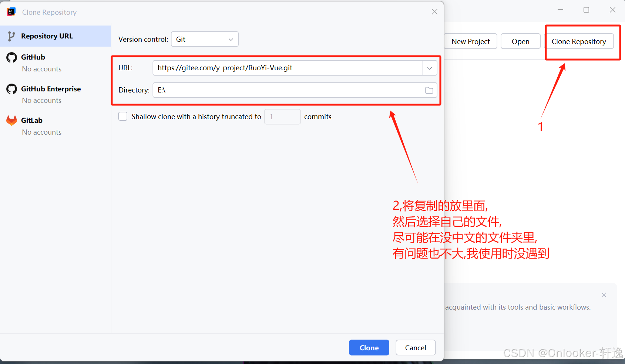Select the GitLab sidebar item

(x=56, y=126)
